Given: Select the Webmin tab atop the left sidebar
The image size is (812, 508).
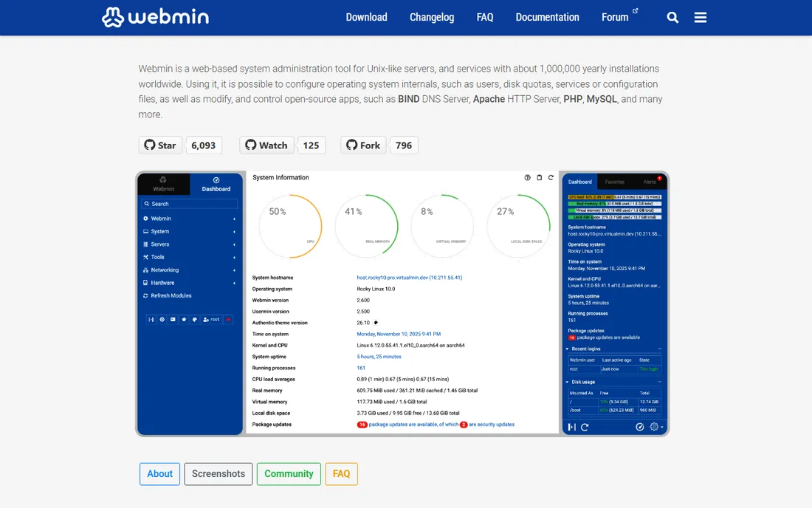Looking at the screenshot, I should [164, 184].
